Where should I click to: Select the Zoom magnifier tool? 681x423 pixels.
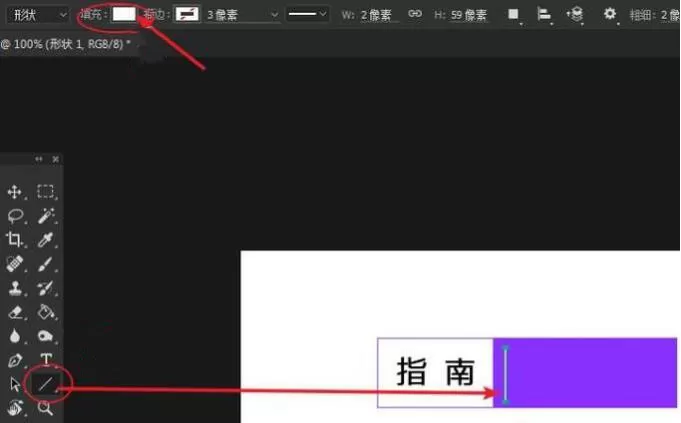[x=45, y=408]
